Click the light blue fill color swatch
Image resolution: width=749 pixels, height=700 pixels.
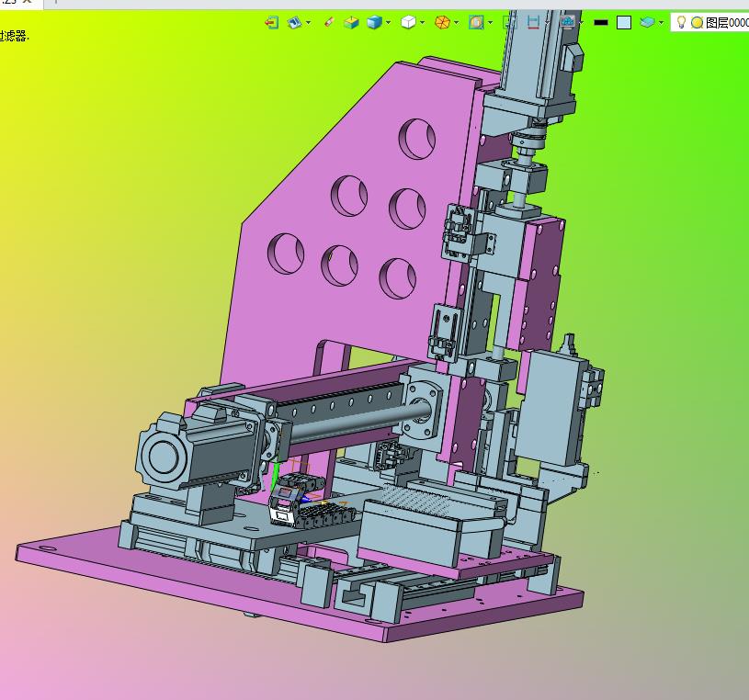624,22
